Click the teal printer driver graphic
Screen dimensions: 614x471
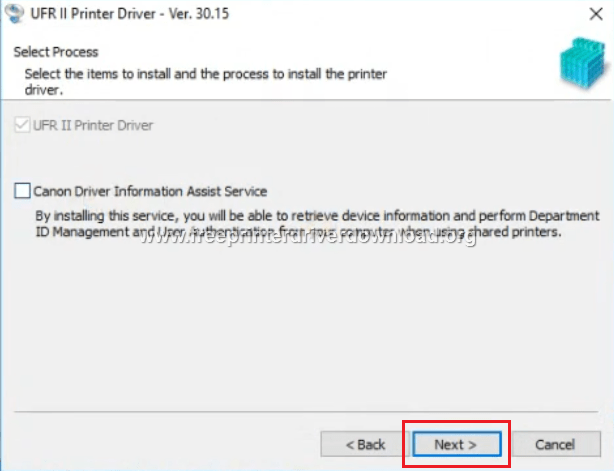pyautogui.click(x=583, y=63)
